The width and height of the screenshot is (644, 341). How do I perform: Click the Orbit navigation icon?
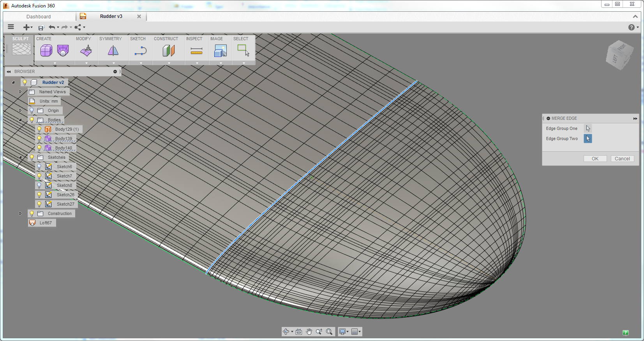click(286, 332)
